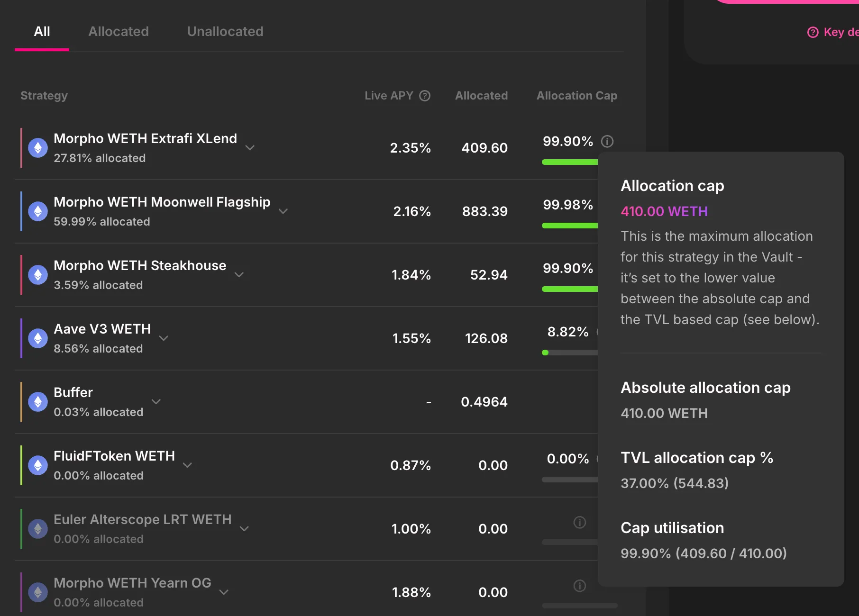Screen dimensions: 859x616
Task: Expand the Morpho WETH Extrafi XLend row
Action: (x=250, y=148)
